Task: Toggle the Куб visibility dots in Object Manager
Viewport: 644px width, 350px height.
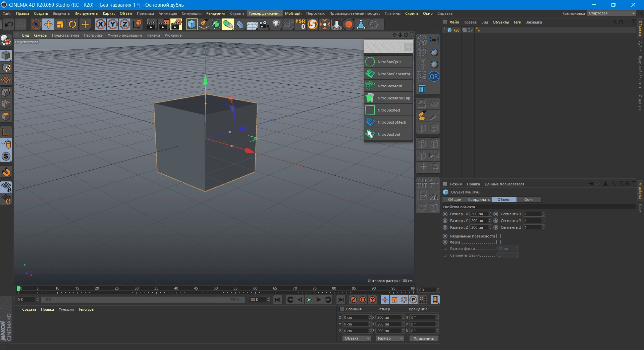Action: [x=469, y=30]
